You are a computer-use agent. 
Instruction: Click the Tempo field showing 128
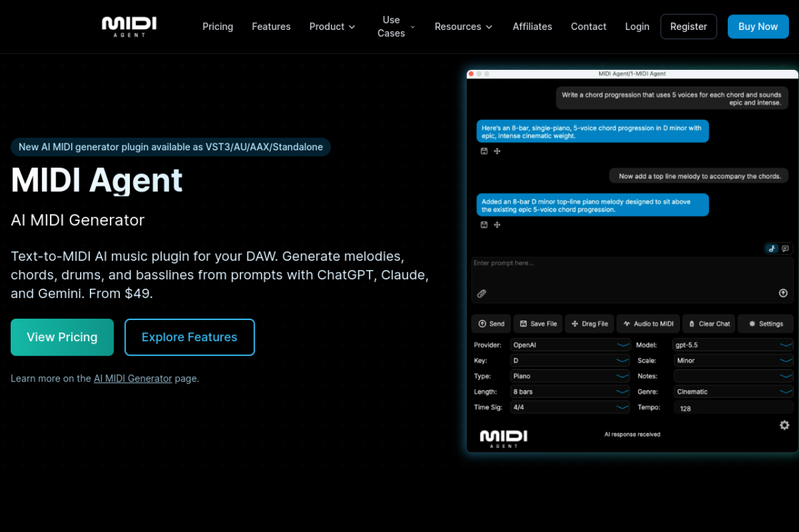[733, 408]
